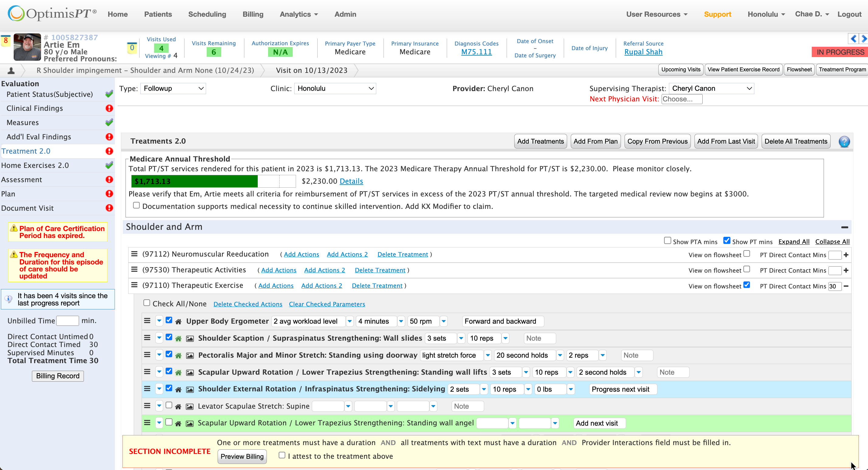The image size is (868, 470).
Task: Go to previous patient with left arrow
Action: pos(853,39)
